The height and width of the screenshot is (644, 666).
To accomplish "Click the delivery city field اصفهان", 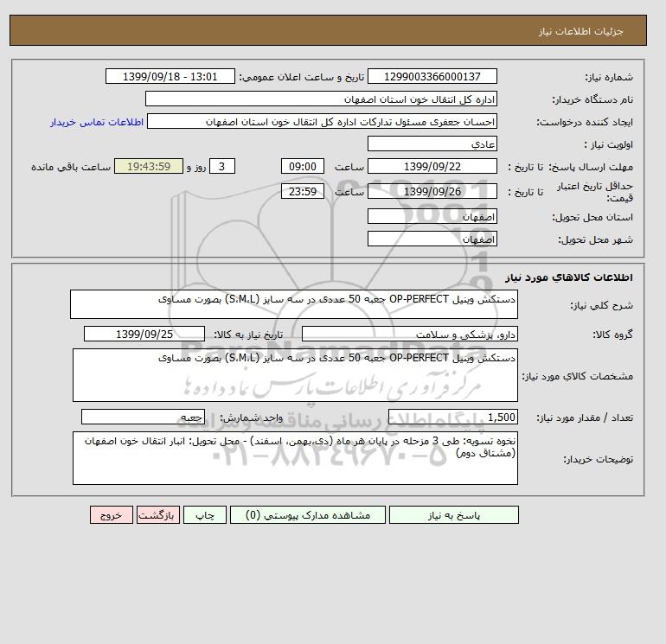I will point(432,239).
